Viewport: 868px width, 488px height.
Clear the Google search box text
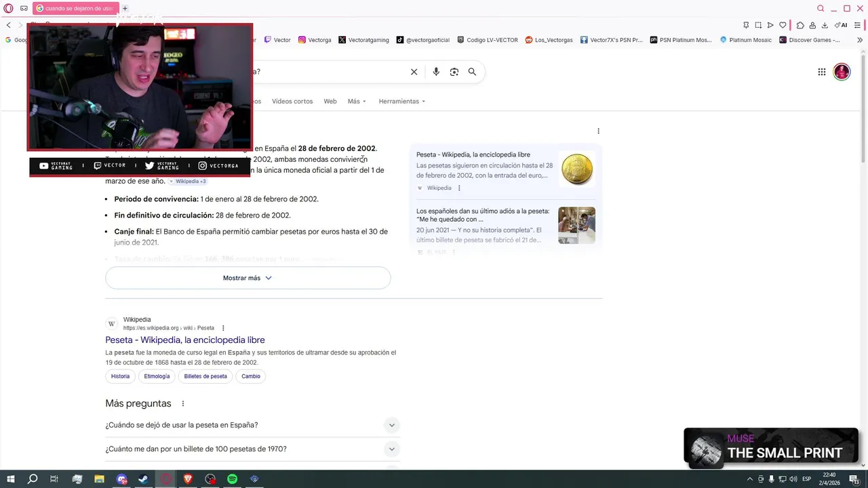click(x=414, y=72)
